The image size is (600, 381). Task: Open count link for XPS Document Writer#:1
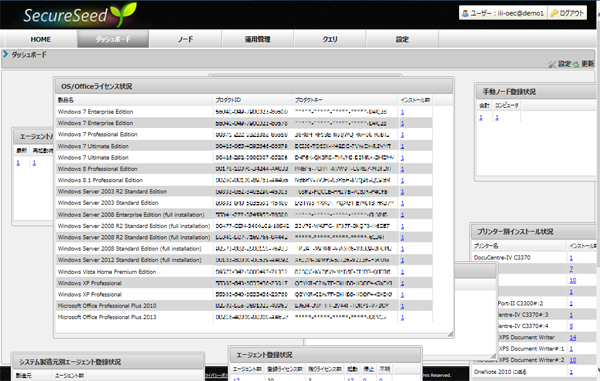(x=571, y=349)
